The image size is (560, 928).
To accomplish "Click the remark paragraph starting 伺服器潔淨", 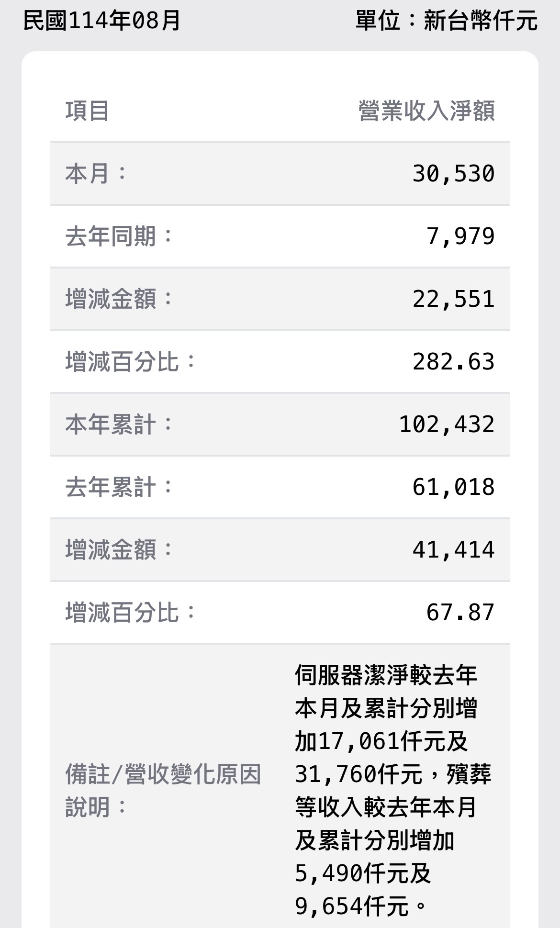I will [392, 790].
